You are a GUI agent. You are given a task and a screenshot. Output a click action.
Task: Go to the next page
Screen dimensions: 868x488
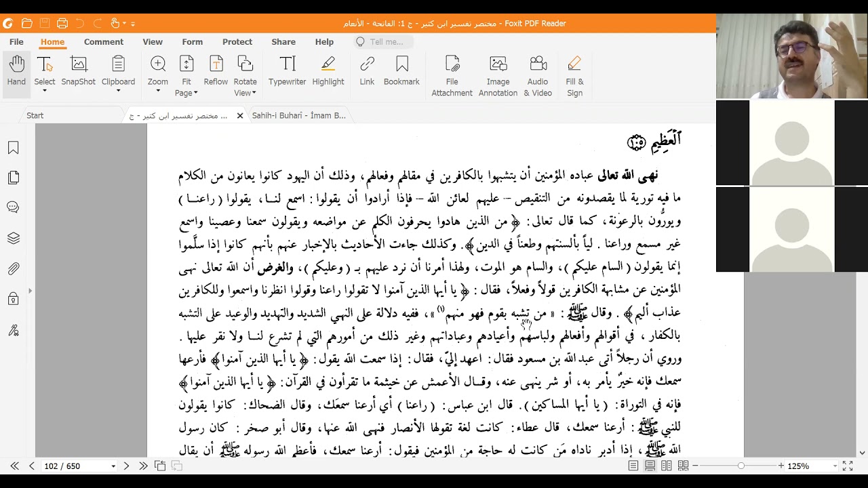[126, 466]
